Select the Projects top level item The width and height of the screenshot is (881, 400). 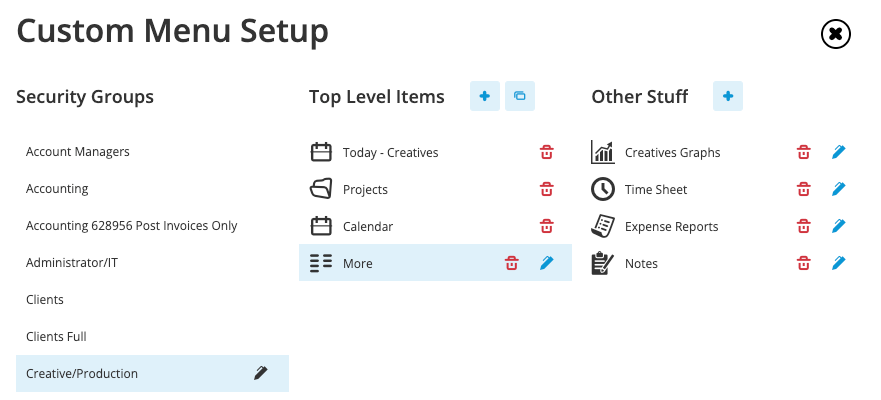pos(435,189)
